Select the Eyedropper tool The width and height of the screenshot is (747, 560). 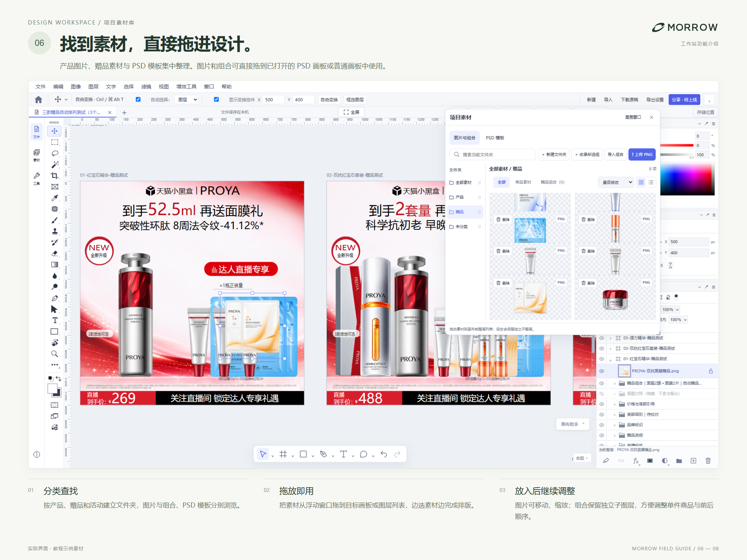[x=54, y=198]
